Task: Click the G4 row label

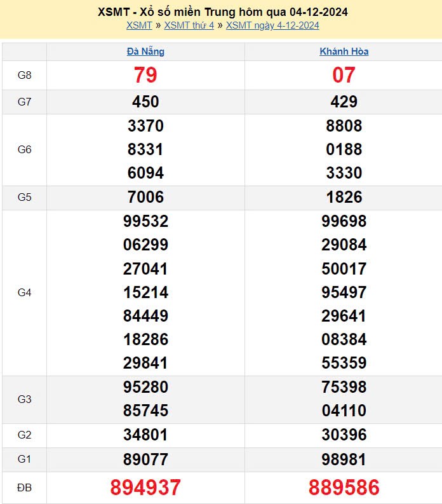Action: click(x=24, y=292)
